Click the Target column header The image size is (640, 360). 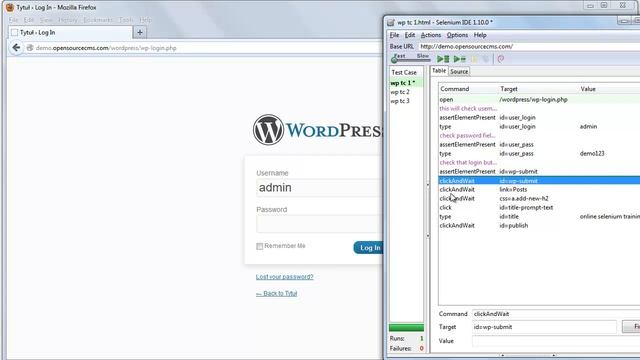(539, 89)
